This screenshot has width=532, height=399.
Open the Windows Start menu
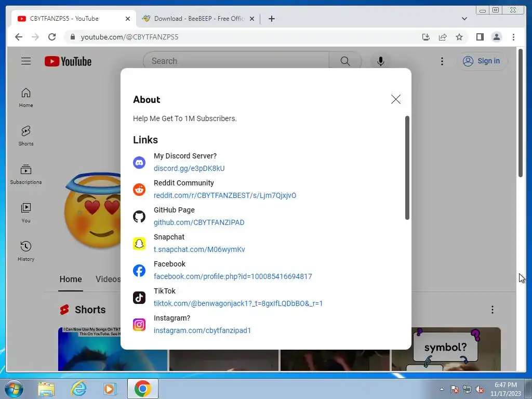click(14, 389)
